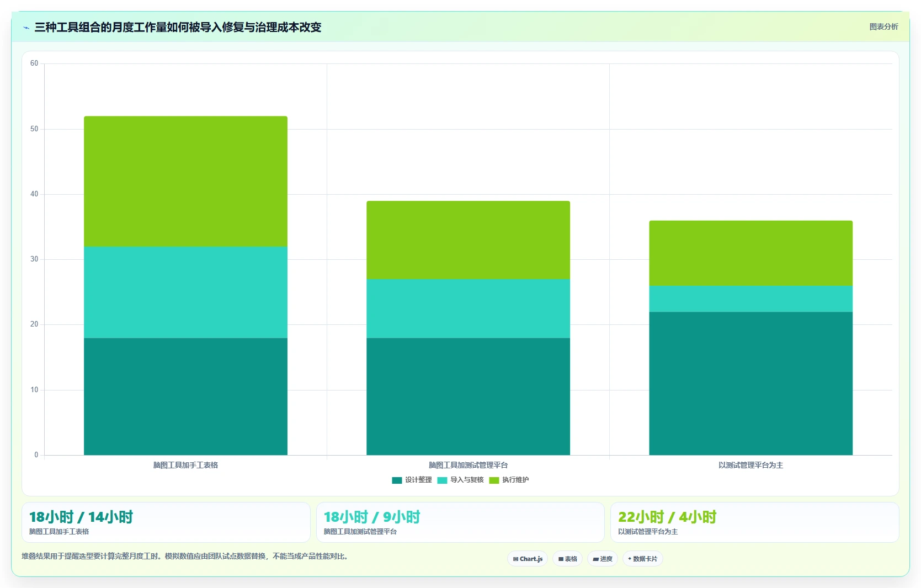Click the y-axis tick label 30
The height and width of the screenshot is (588, 921).
[34, 259]
